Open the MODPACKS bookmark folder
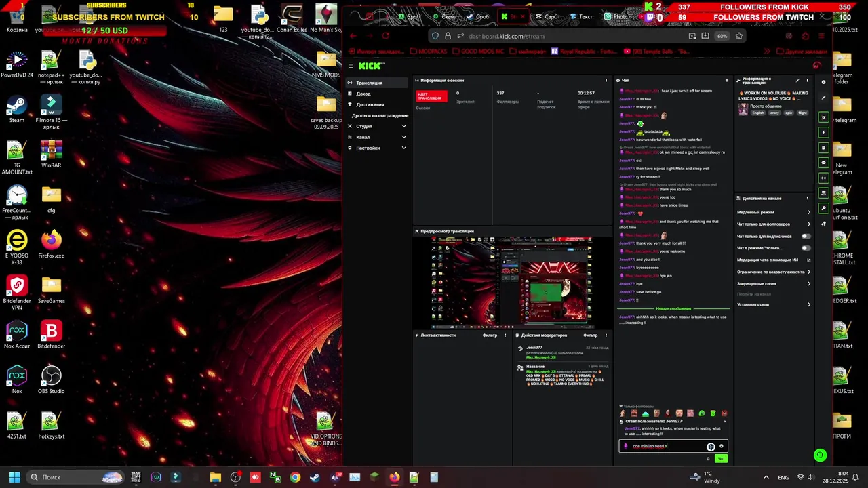Screen dimensions: 868x488 pyautogui.click(x=429, y=52)
